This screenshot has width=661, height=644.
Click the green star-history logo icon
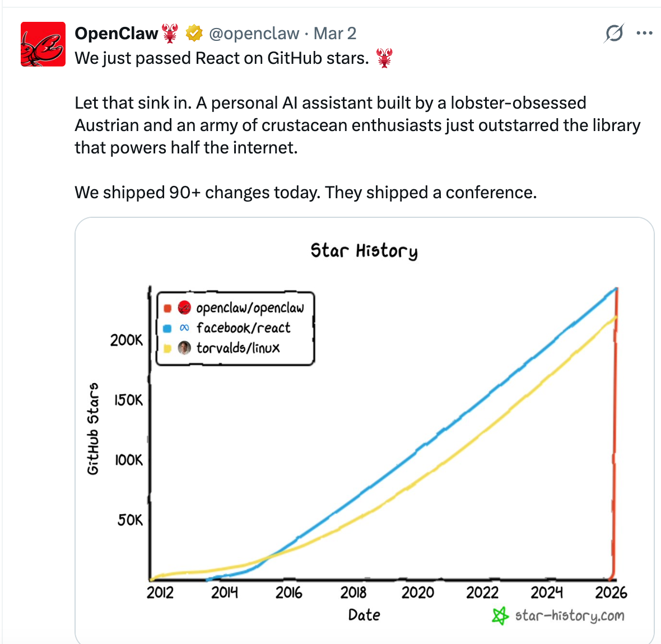pyautogui.click(x=500, y=615)
